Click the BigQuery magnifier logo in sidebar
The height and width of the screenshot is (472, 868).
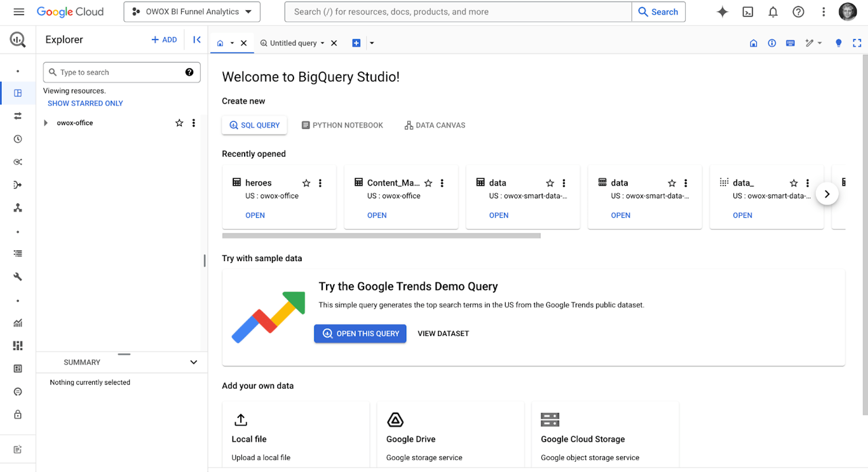[18, 40]
